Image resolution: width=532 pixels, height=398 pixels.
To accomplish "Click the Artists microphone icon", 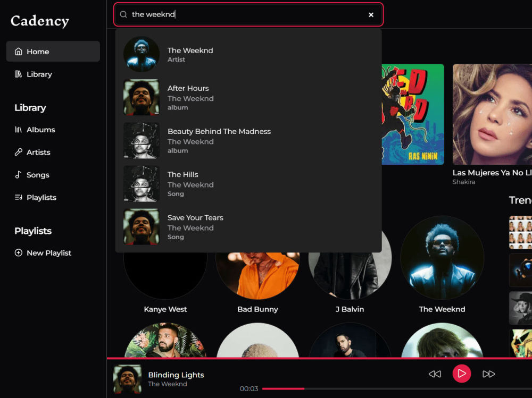I will coord(18,152).
